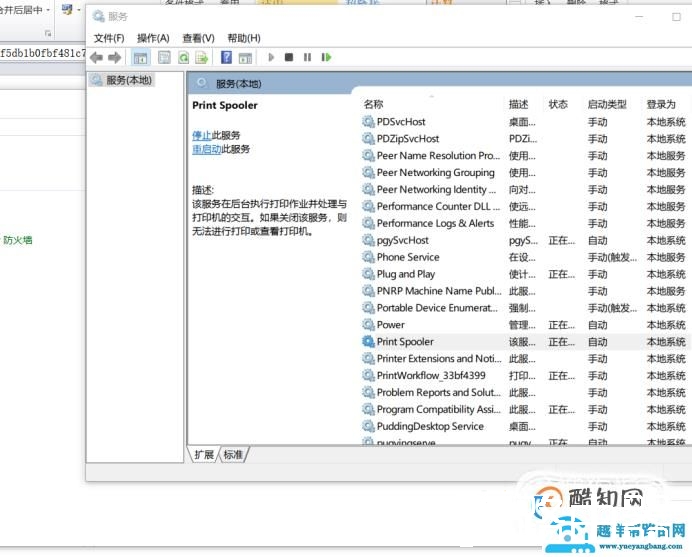Sort by the 状态 column header
The width and height of the screenshot is (692, 557).
point(558,104)
